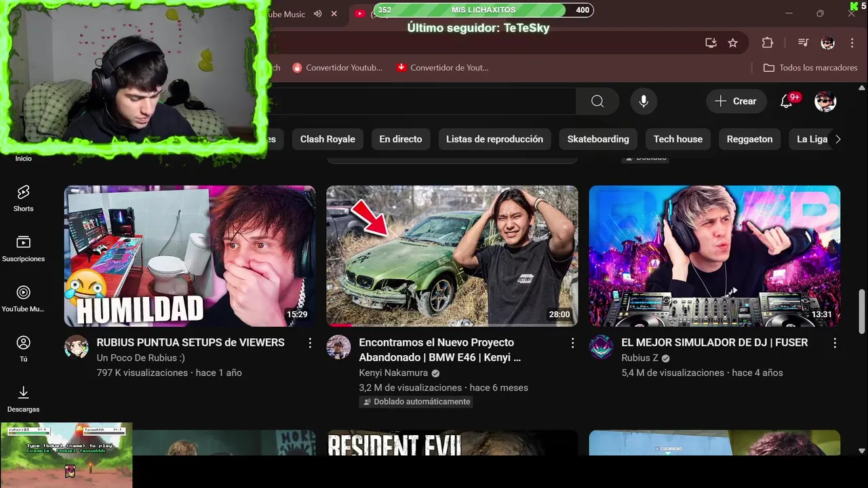Open Convertidor Youtub... bookmark

coord(337,68)
